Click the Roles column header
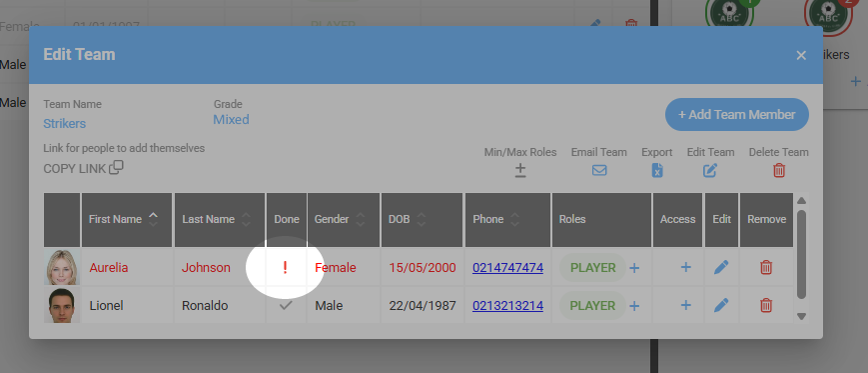Screen dimensions: 868x373 click(x=602, y=219)
